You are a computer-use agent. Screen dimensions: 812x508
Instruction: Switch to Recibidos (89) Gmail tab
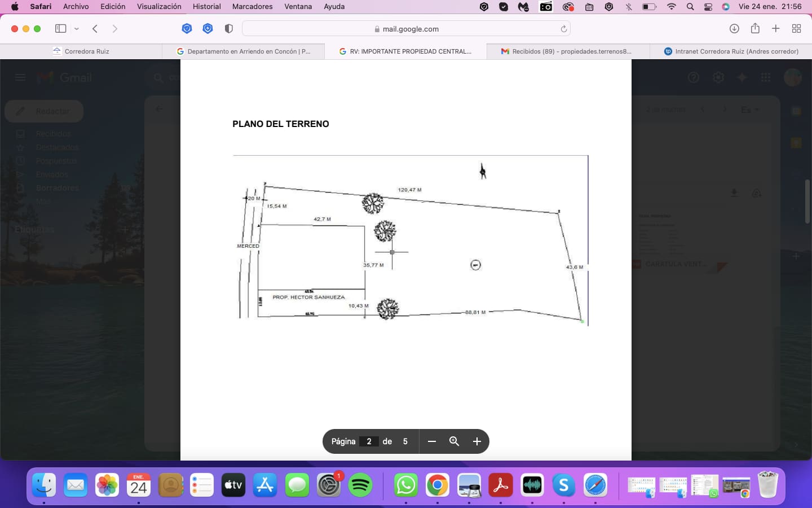tap(568, 51)
